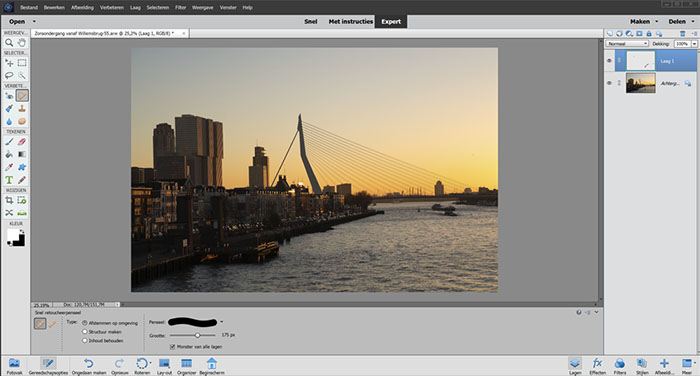
Task: Open the Dekking opacity dropdown arrow
Action: coord(694,44)
